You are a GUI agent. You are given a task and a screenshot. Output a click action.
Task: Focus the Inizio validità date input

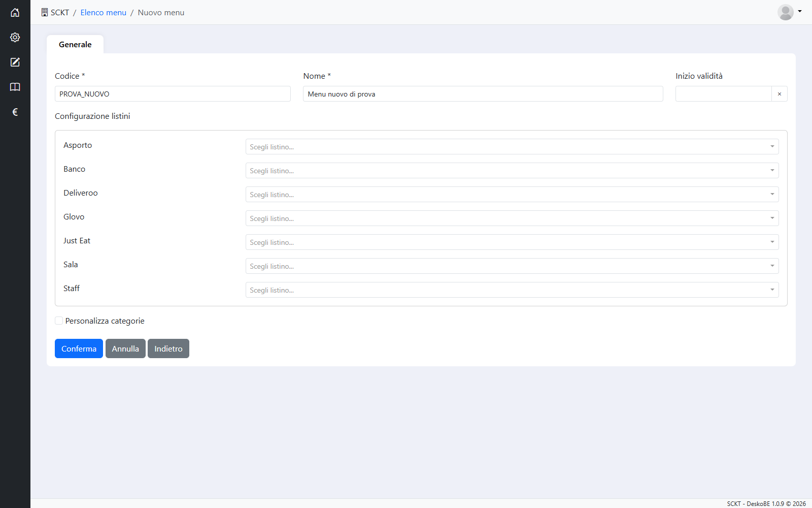724,94
